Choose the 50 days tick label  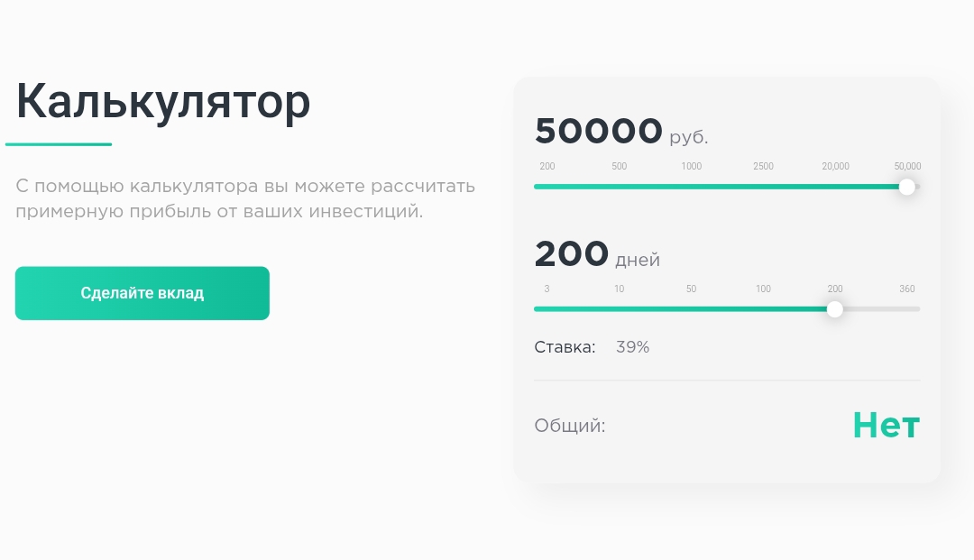point(692,289)
